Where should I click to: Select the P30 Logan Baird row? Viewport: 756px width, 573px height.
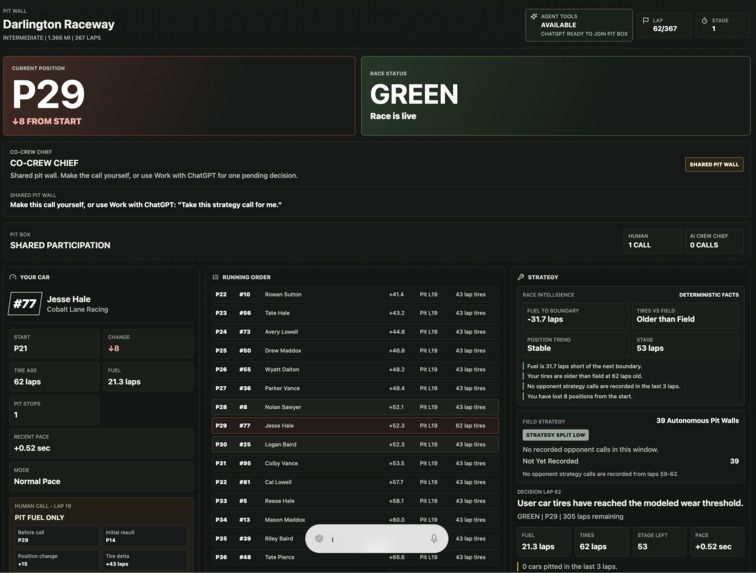[355, 445]
